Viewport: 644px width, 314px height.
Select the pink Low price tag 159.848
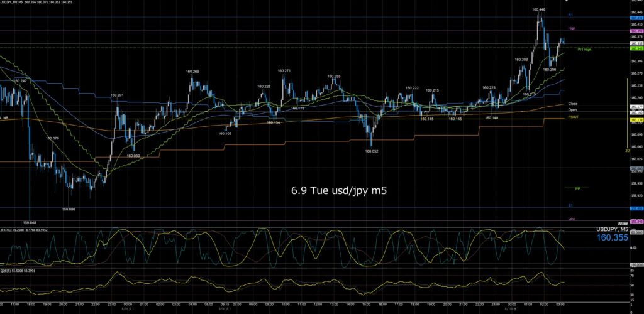click(636, 222)
